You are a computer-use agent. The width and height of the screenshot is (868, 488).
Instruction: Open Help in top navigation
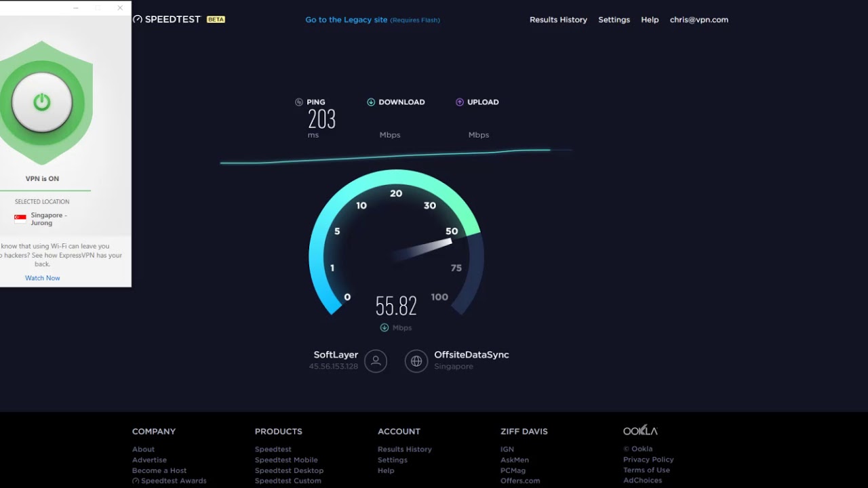pos(650,20)
